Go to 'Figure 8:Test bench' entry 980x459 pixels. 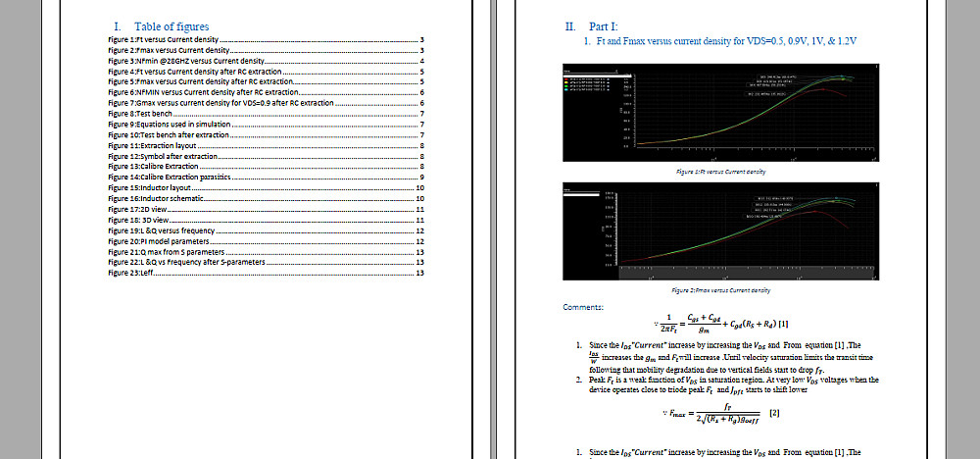tap(267, 113)
